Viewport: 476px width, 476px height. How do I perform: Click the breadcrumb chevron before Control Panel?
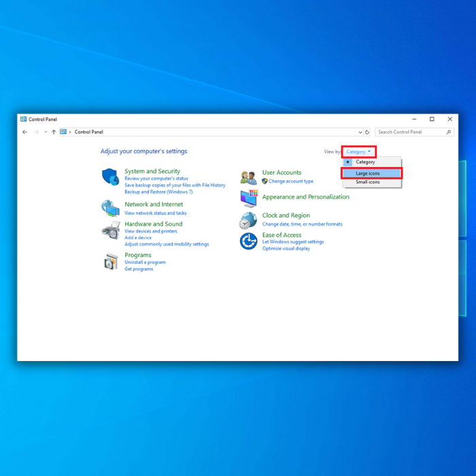pos(70,132)
